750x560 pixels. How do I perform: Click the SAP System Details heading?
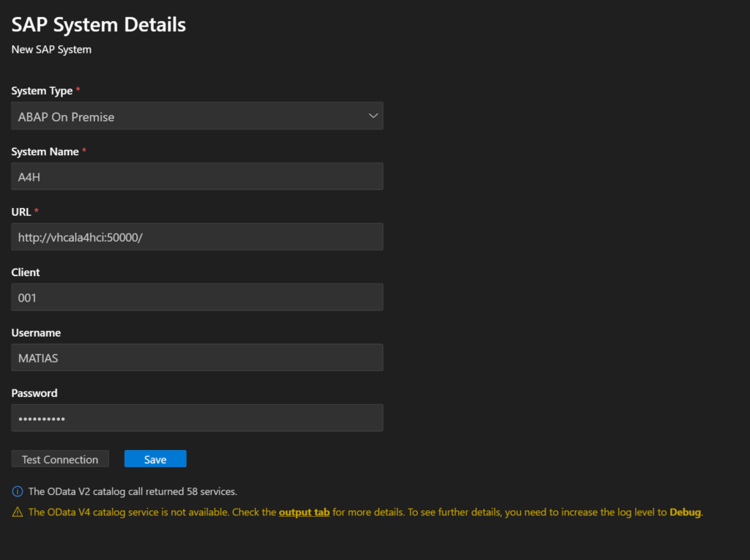click(x=99, y=25)
